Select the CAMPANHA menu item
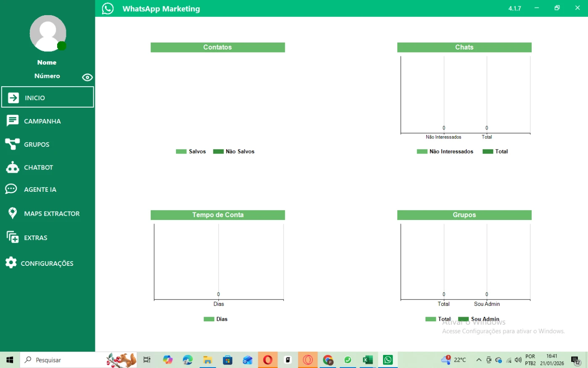This screenshot has height=368, width=588. point(42,121)
